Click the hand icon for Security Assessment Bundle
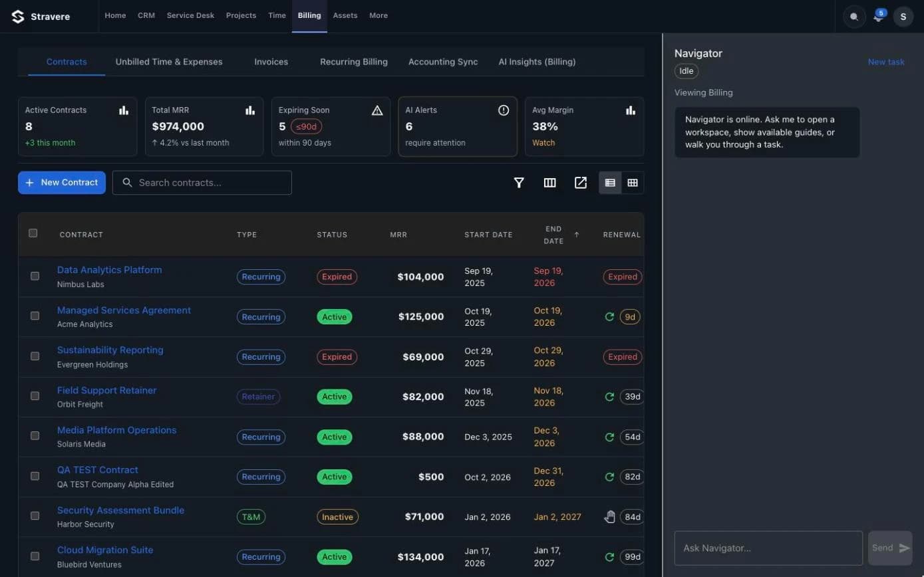This screenshot has height=577, width=924. (609, 517)
